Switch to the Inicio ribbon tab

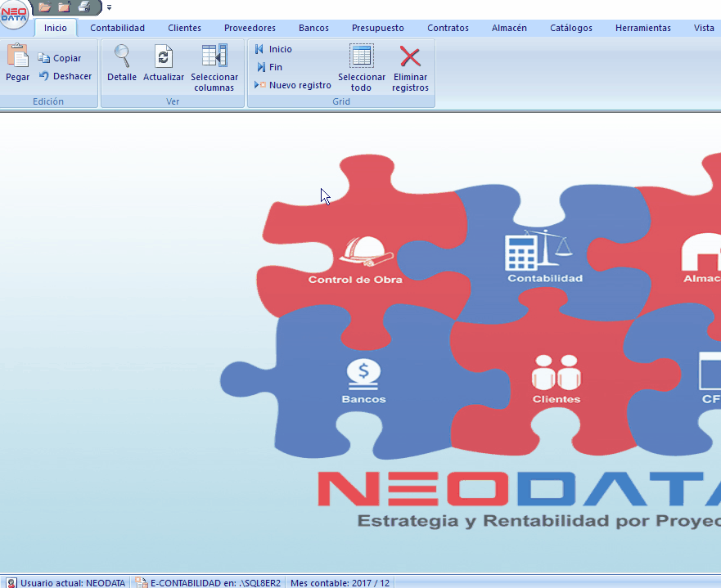[56, 28]
